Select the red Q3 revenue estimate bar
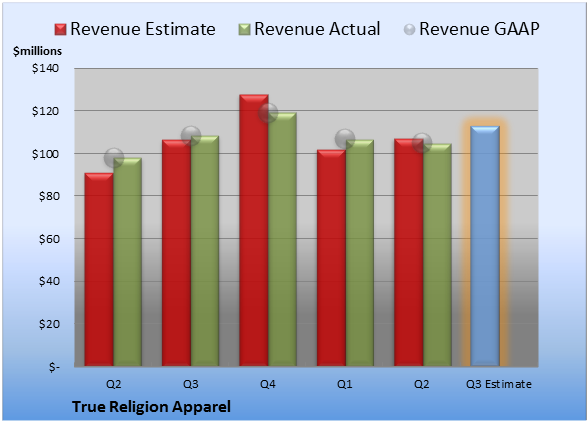 [176, 253]
